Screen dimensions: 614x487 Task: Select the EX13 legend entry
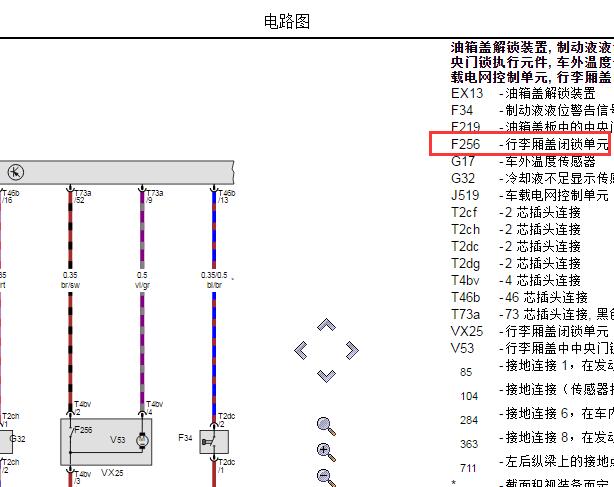[523, 93]
